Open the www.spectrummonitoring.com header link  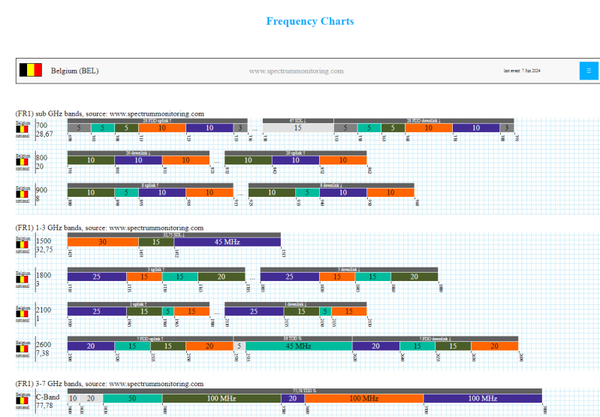(296, 71)
